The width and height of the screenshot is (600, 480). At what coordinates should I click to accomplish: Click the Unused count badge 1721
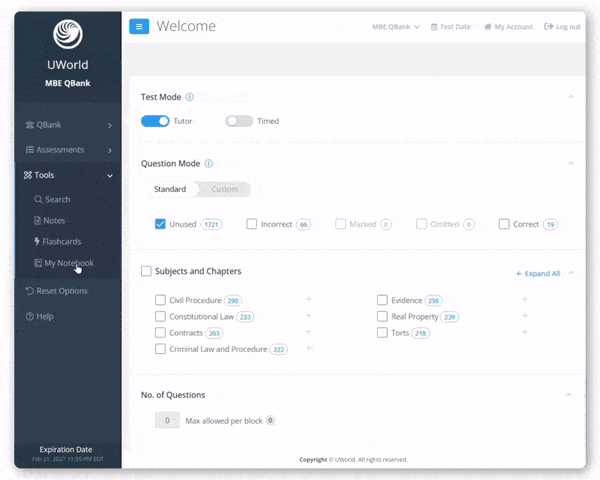[x=211, y=224]
